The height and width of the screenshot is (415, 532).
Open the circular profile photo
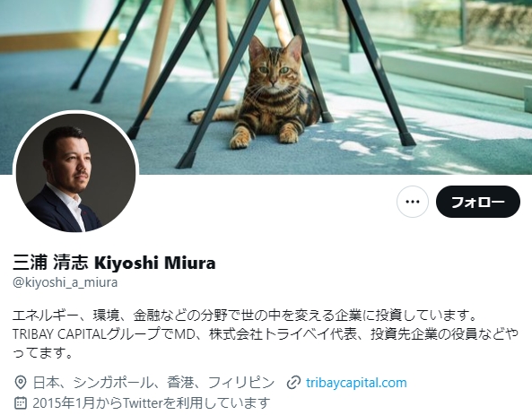(x=75, y=172)
